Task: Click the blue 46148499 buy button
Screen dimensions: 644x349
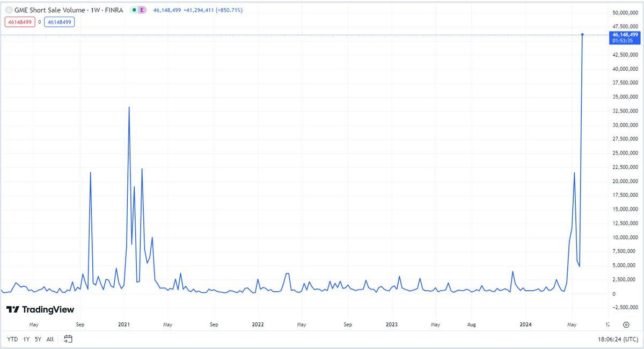Action: [59, 22]
